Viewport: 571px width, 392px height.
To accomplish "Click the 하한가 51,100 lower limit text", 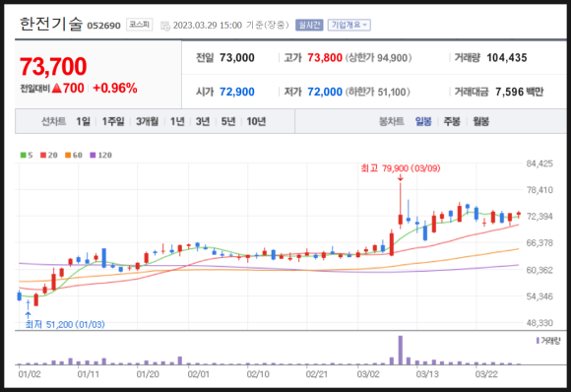I will point(378,92).
